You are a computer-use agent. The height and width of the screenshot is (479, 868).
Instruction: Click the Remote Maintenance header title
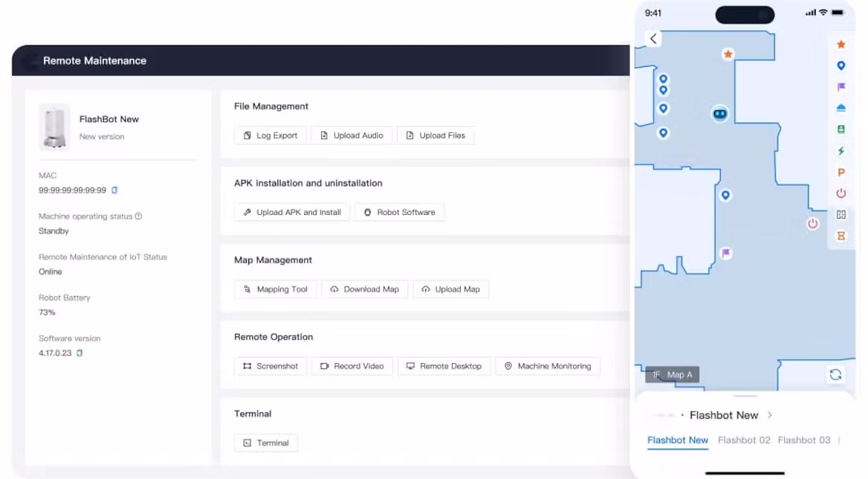(x=94, y=61)
